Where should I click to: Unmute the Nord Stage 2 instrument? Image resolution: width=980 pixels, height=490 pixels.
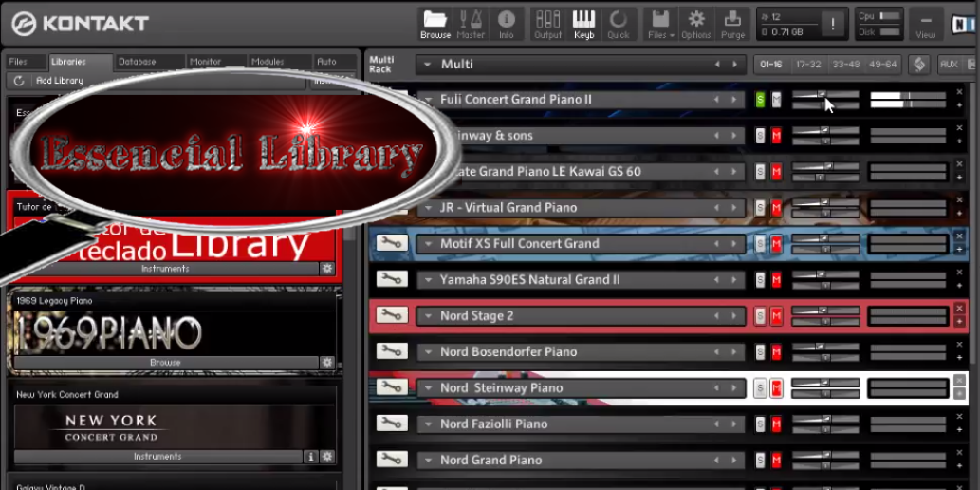pos(776,316)
